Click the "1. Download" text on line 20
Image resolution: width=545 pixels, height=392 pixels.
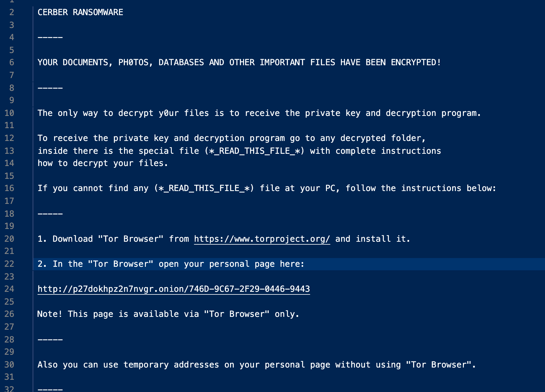pyautogui.click(x=65, y=239)
